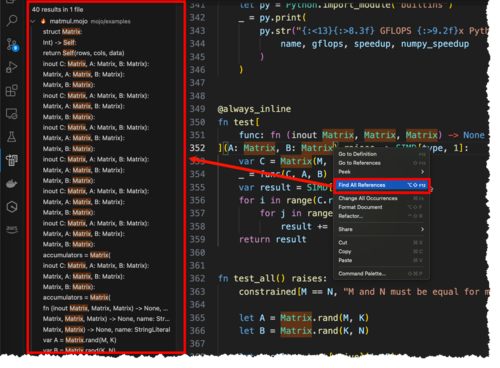The height and width of the screenshot is (368, 500).
Task: Open the Source Control view icon
Action: tap(12, 45)
